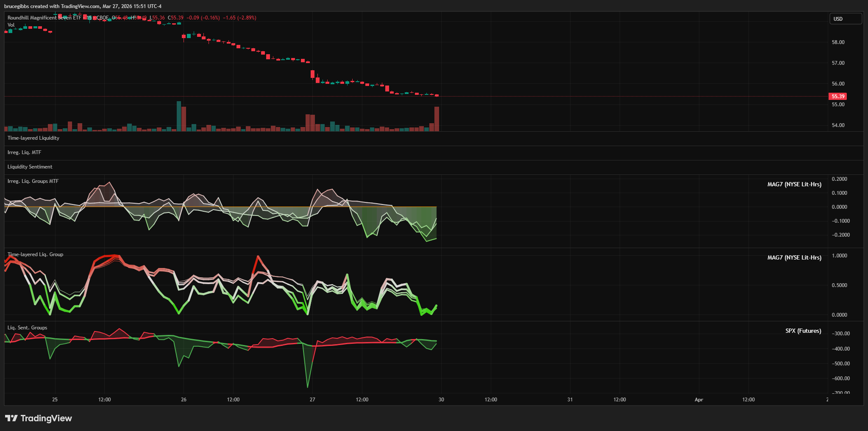Click the Apr label on time axis
This screenshot has width=868, height=431.
point(698,400)
